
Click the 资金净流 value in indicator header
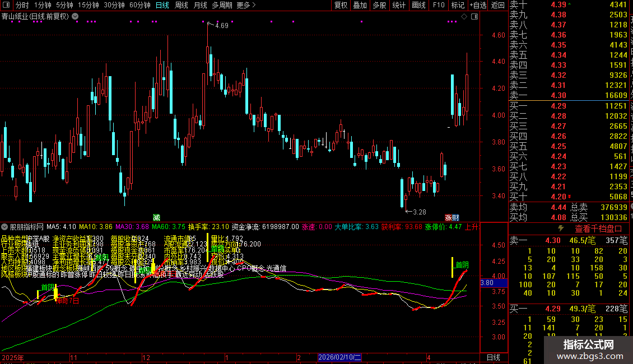point(265,227)
